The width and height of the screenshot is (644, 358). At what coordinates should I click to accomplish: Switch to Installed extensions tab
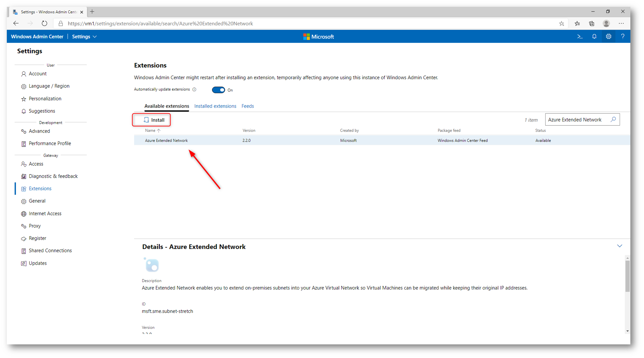tap(215, 106)
